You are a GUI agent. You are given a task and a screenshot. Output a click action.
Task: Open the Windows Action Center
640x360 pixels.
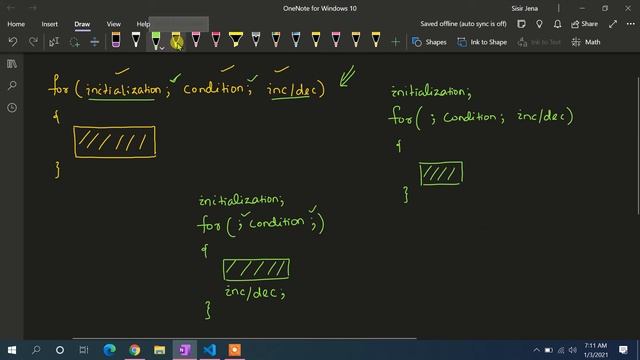point(623,350)
